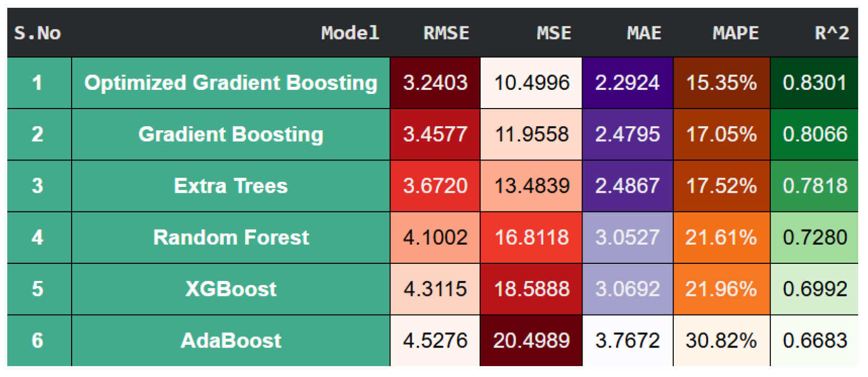
Task: Select the XGBoost model cell
Action: pos(230,289)
